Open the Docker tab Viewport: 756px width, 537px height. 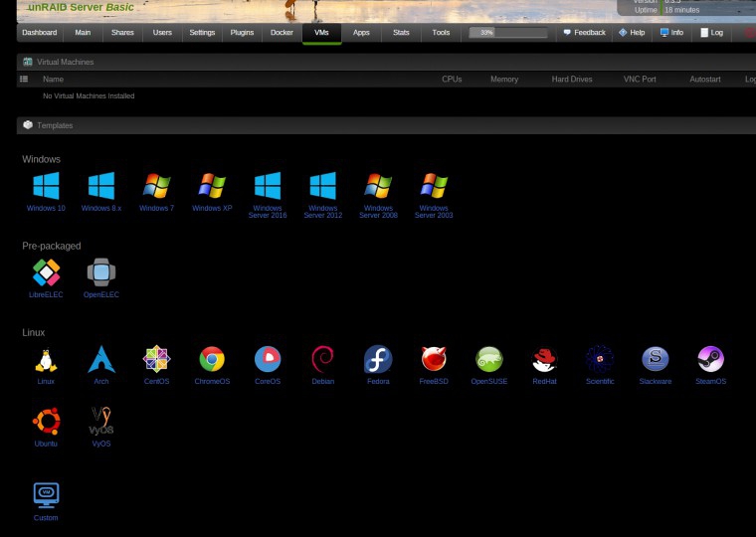pos(282,32)
